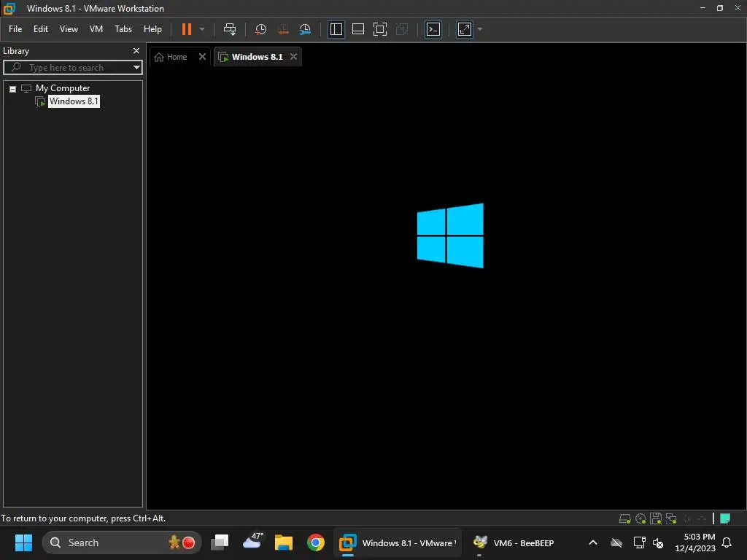Open the clock showing 5:03 PM

pos(694,542)
